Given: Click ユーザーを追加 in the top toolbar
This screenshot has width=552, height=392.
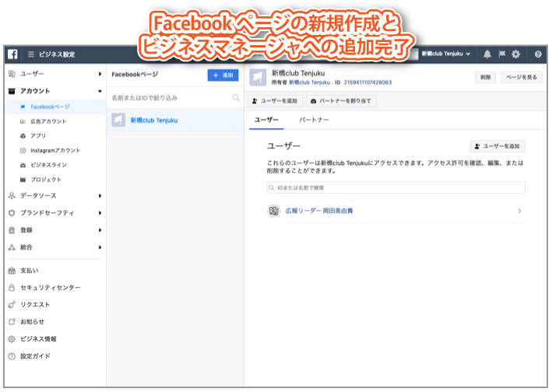Looking at the screenshot, I should click(275, 101).
